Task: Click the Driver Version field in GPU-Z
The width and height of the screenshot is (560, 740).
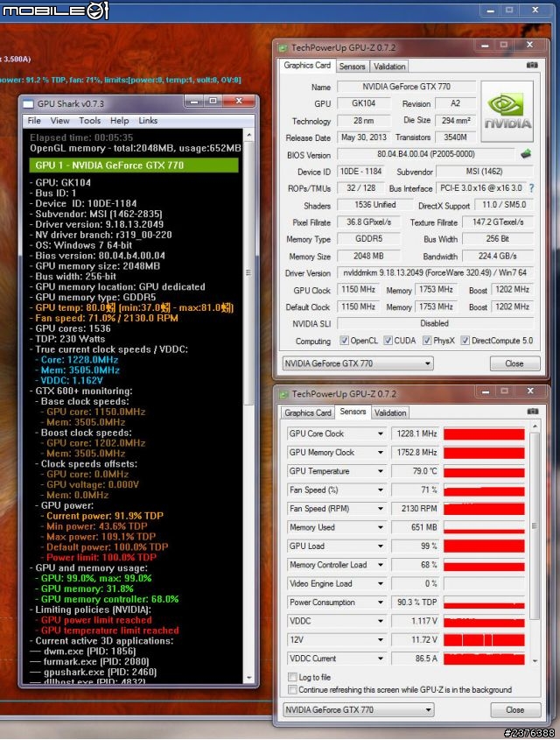Action: click(435, 272)
